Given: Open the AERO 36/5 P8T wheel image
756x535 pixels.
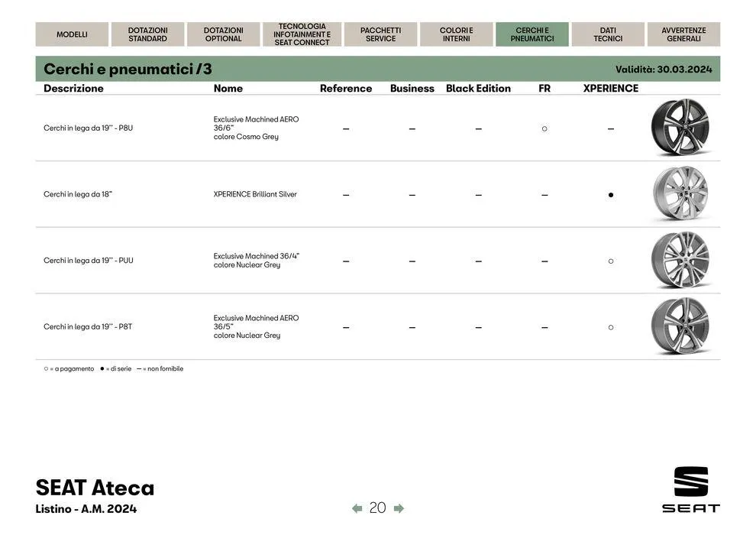Looking at the screenshot, I should pos(680,325).
